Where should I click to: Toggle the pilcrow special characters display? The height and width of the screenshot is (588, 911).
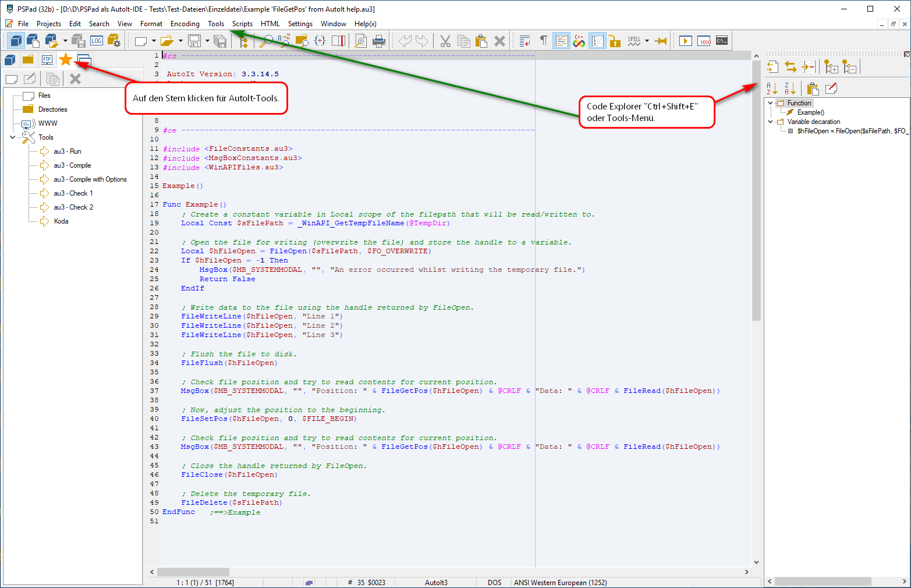pyautogui.click(x=543, y=41)
